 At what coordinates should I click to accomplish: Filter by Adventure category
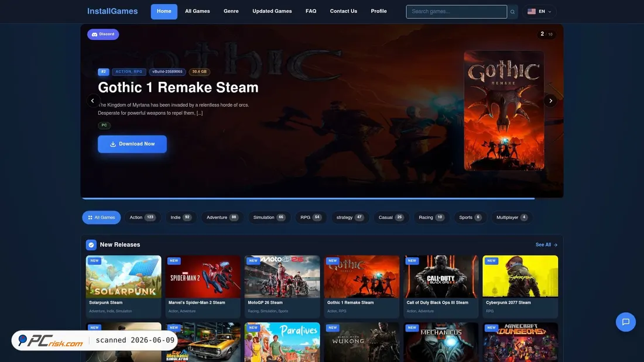pyautogui.click(x=222, y=218)
